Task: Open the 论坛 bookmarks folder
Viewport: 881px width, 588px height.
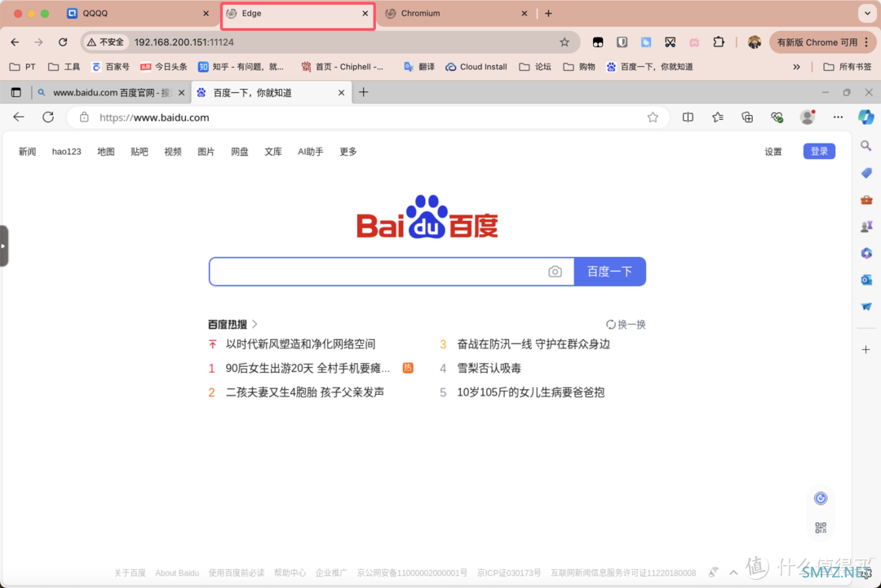Action: (535, 67)
